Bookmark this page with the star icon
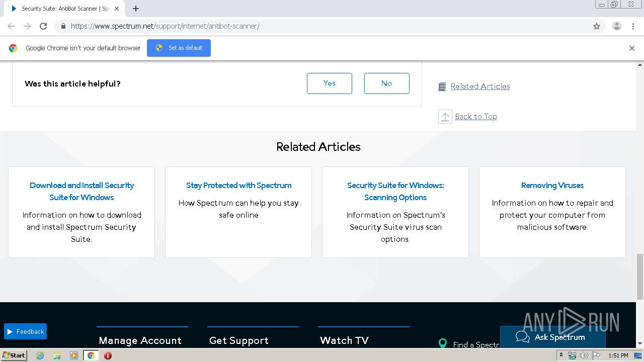This screenshot has height=362, width=644. click(x=597, y=26)
